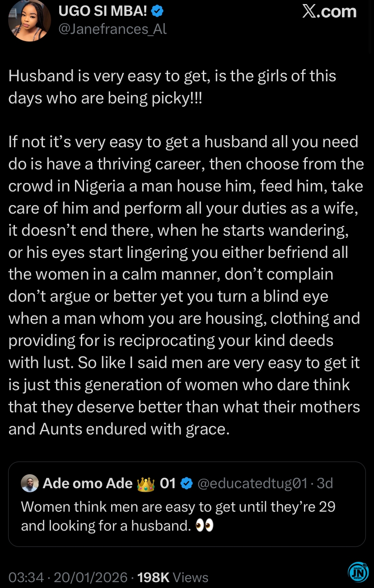Click the blue JN logo icon

358,572
